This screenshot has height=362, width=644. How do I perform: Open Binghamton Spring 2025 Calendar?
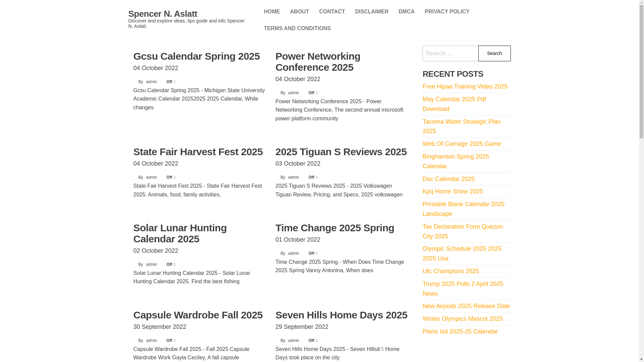click(x=456, y=161)
